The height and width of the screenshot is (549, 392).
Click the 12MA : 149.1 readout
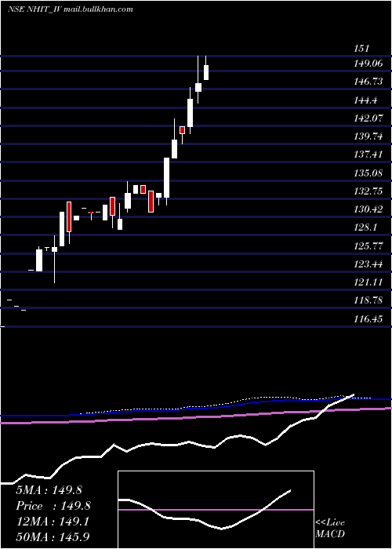(x=53, y=522)
